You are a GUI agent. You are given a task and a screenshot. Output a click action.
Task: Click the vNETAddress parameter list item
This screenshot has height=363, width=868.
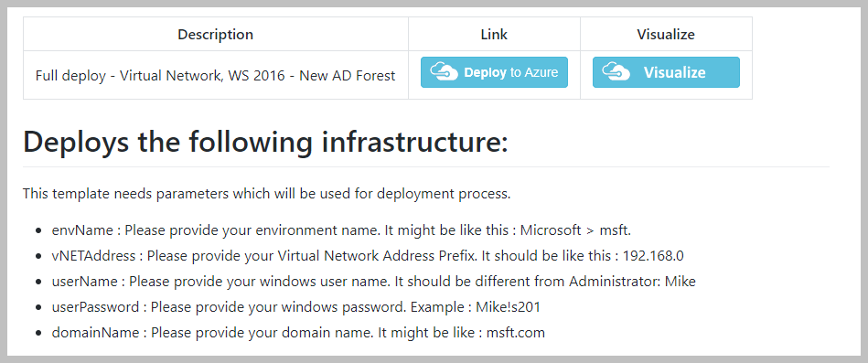[368, 256]
